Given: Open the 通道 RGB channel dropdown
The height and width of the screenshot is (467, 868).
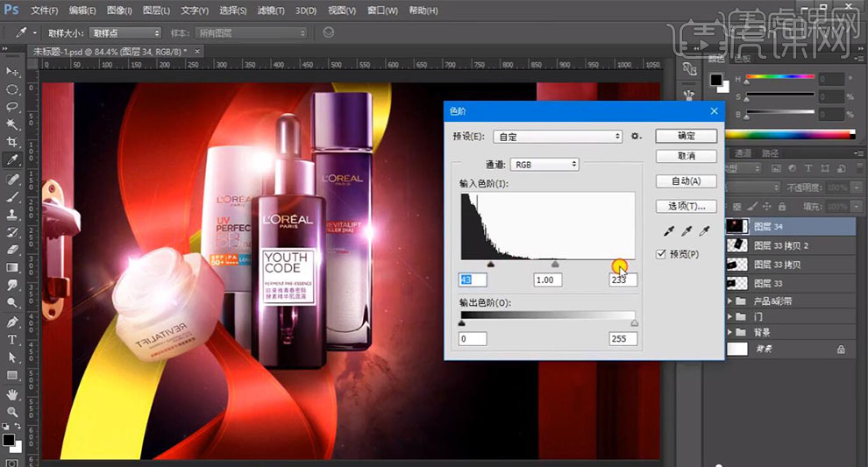Looking at the screenshot, I should coord(544,164).
